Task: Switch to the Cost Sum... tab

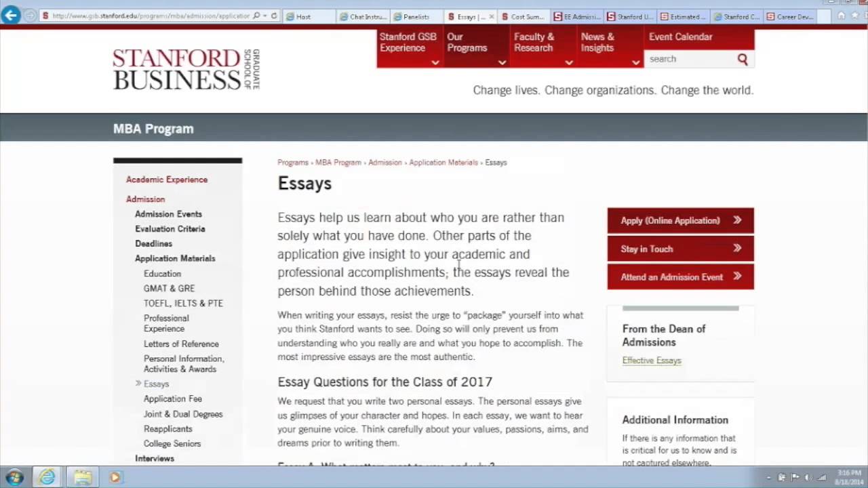Action: click(x=523, y=16)
